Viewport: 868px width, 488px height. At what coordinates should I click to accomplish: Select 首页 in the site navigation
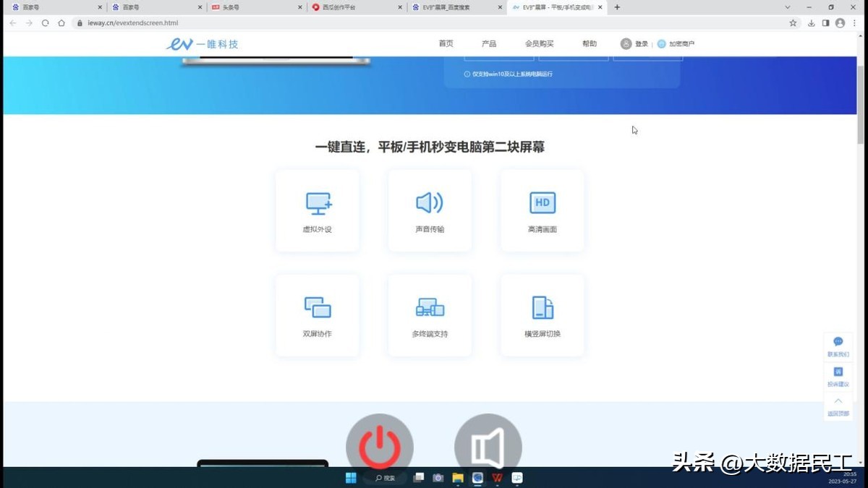click(446, 43)
